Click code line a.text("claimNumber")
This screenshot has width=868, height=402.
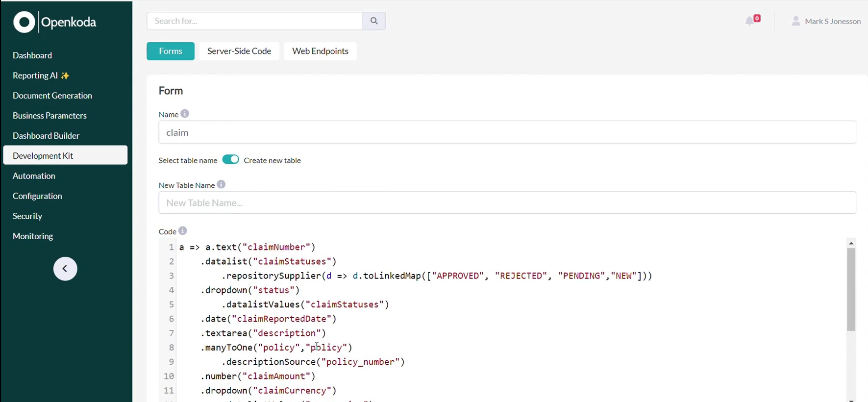click(248, 247)
